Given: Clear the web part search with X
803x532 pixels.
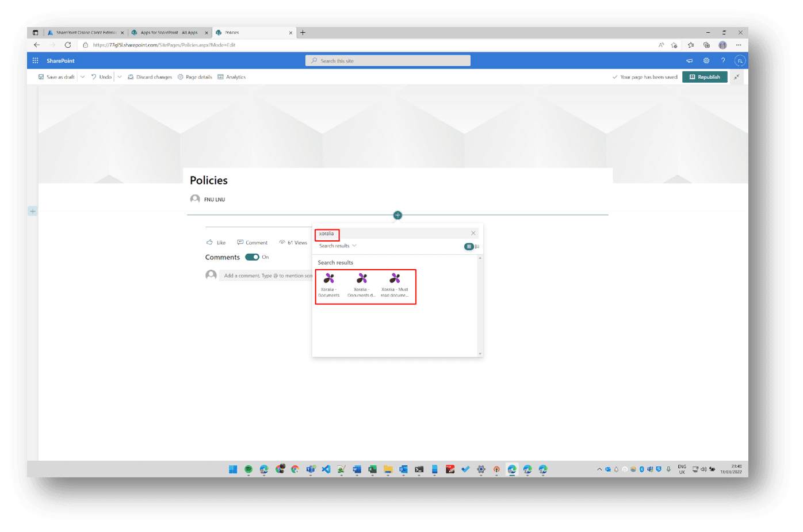Looking at the screenshot, I should click(x=473, y=233).
